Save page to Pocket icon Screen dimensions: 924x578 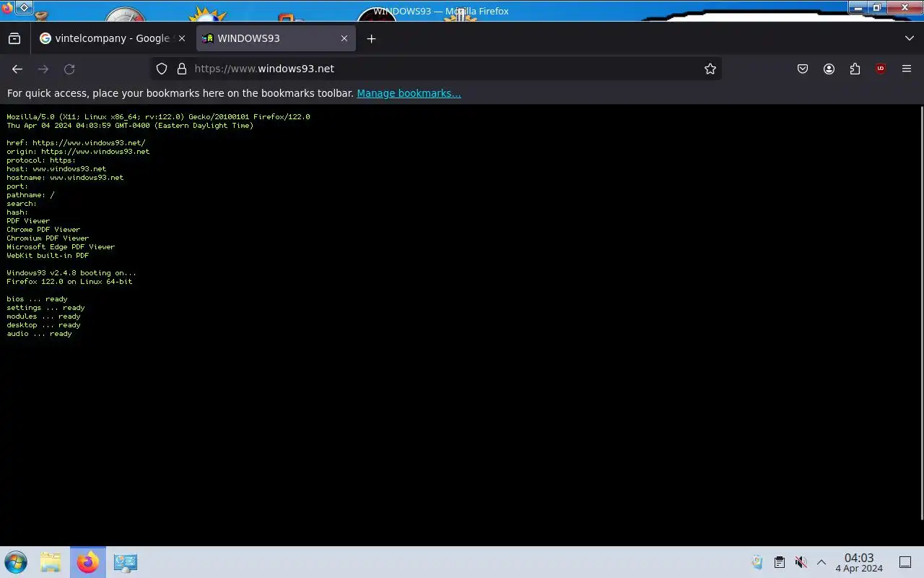point(803,69)
